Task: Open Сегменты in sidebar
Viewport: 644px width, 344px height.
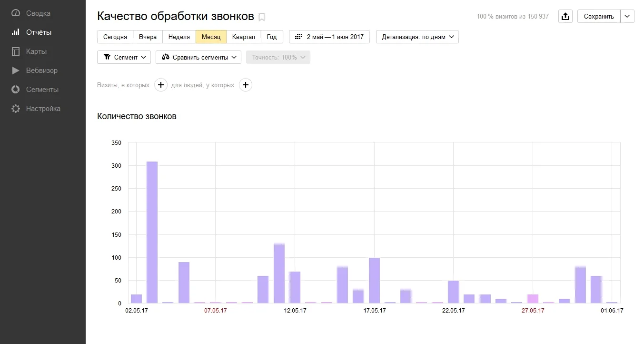Action: click(x=42, y=90)
